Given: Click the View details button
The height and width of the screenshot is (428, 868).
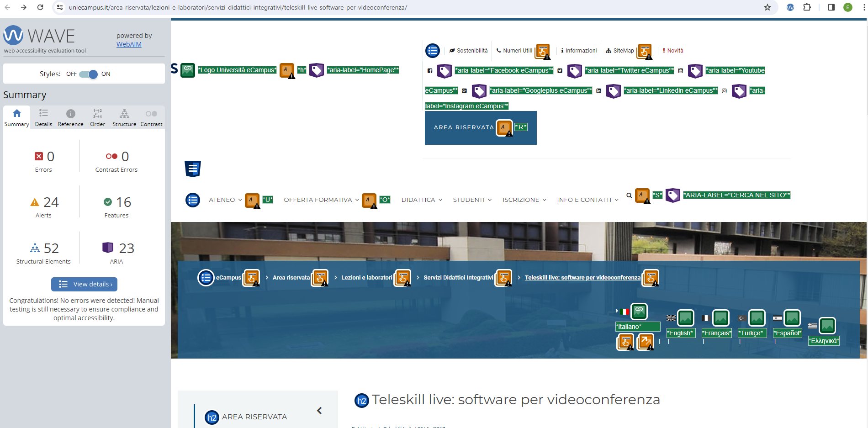Looking at the screenshot, I should [84, 284].
